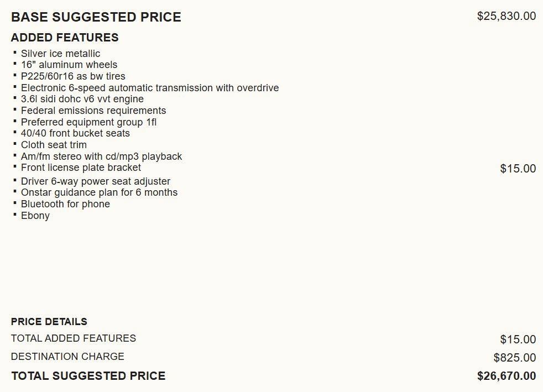This screenshot has width=543, height=392.
Task: Select the Silver ice metallic feature
Action: tap(61, 53)
